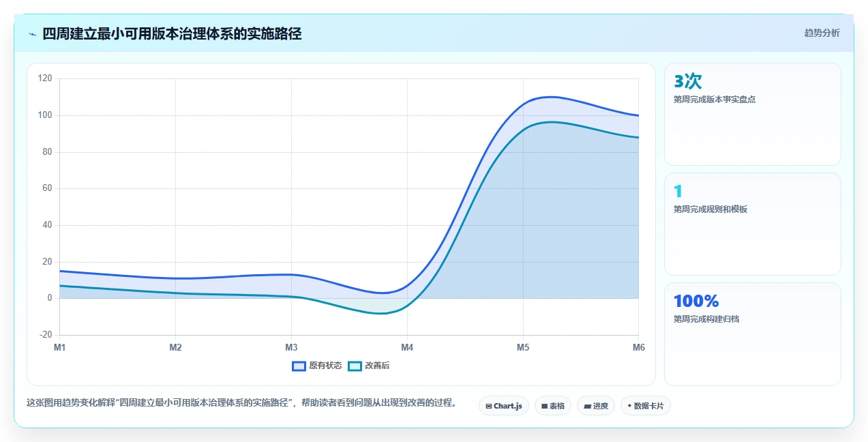Click the M4 x-axis label
The width and height of the screenshot is (868, 442).
[x=407, y=348]
